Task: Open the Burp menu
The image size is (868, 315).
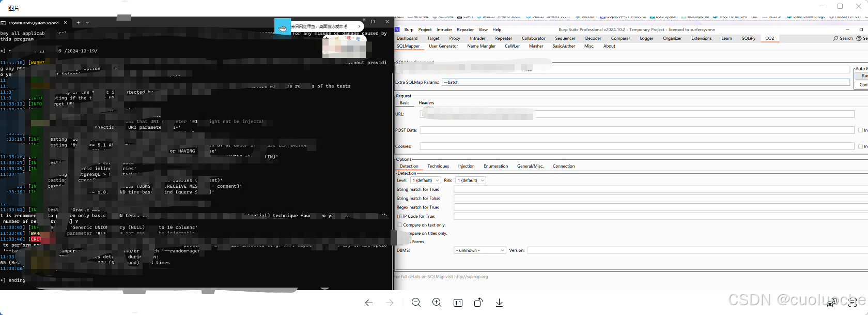Action: coord(409,29)
